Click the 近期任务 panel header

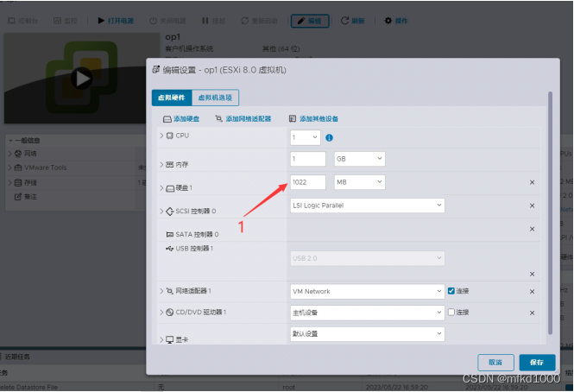pos(17,357)
